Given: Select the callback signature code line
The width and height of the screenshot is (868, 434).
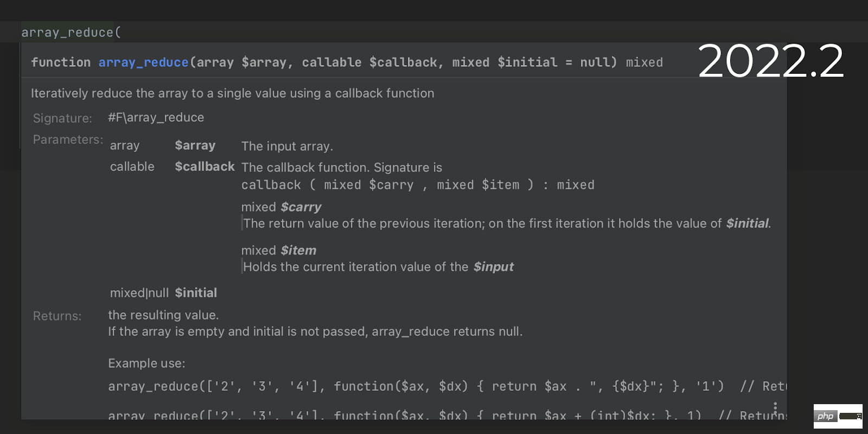Looking at the screenshot, I should (x=417, y=184).
